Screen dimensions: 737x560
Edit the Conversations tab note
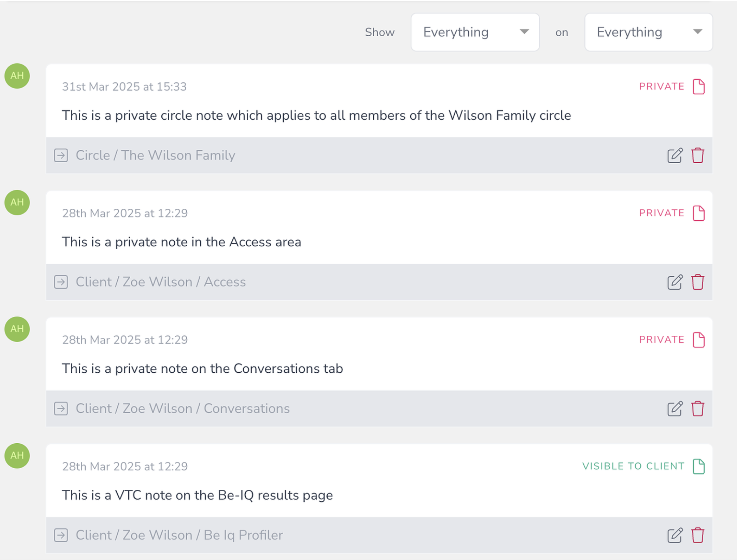[x=675, y=409]
